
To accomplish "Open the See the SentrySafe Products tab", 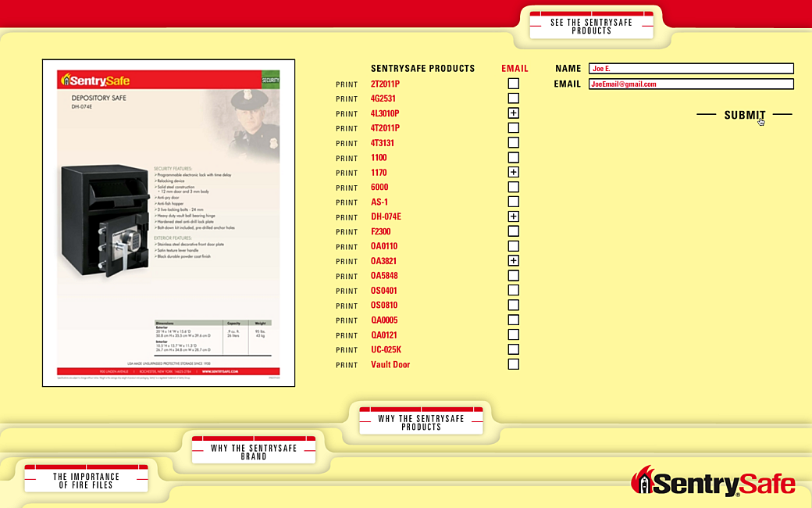I will [x=591, y=27].
